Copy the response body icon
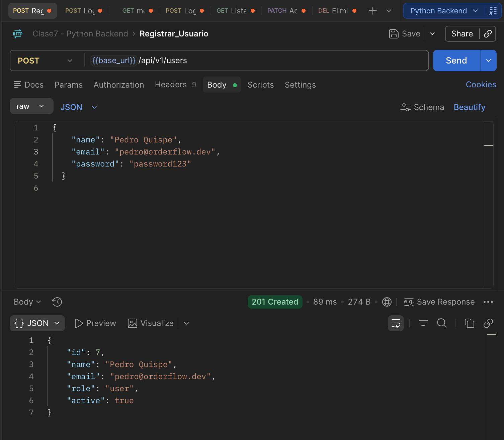 tap(470, 323)
